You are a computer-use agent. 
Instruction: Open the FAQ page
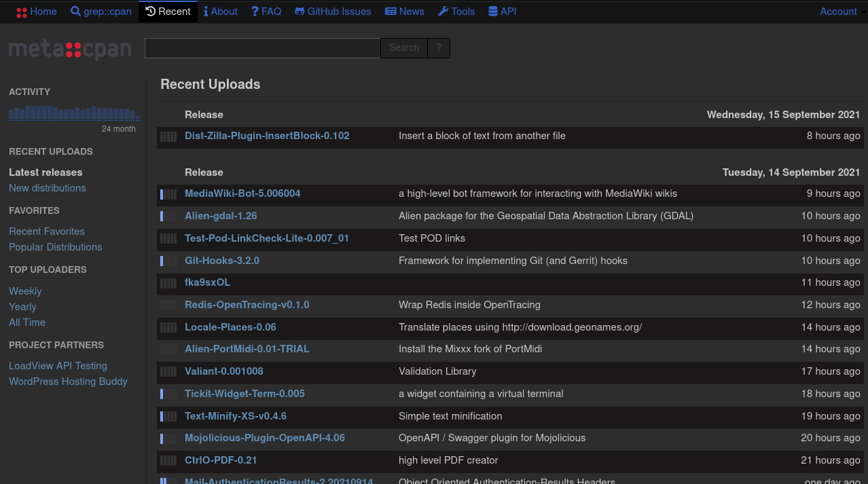pyautogui.click(x=266, y=12)
